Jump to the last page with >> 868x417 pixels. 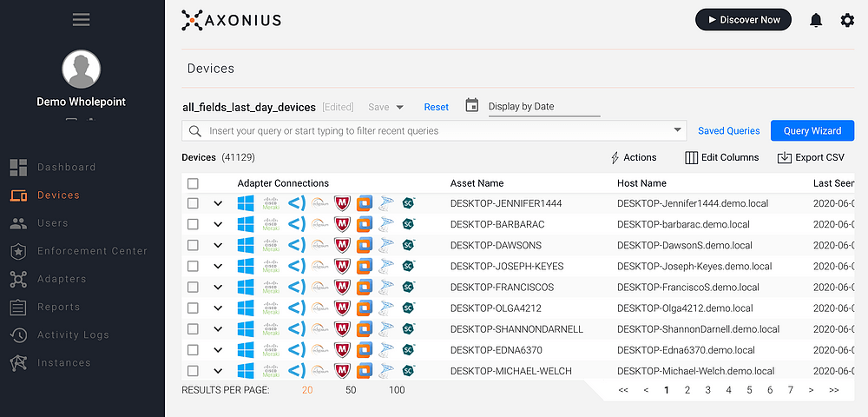coord(833,390)
